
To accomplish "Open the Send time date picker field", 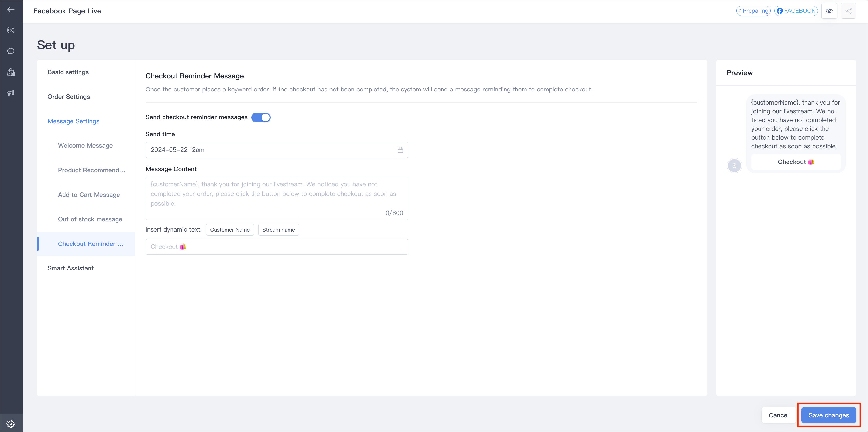I will [x=277, y=150].
